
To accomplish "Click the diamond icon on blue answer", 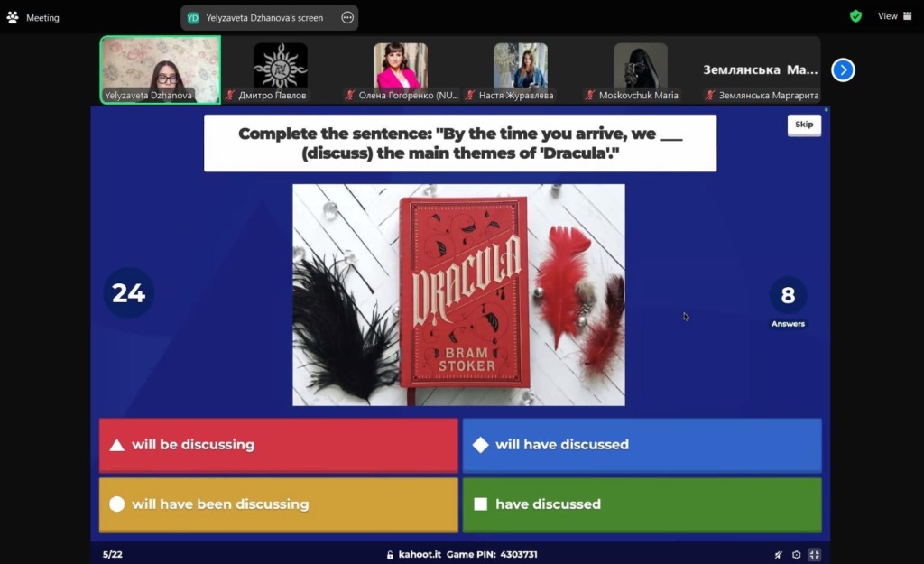I will tap(480, 445).
